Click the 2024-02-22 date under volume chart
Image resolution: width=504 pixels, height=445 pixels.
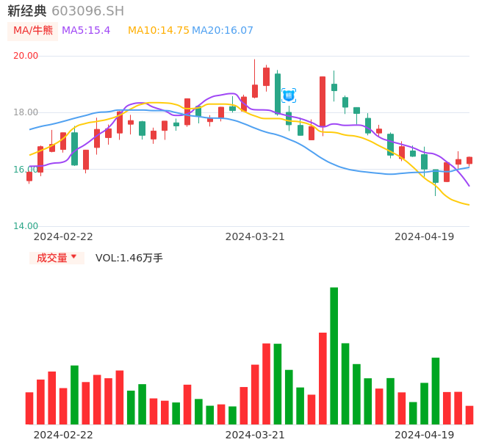tap(63, 435)
